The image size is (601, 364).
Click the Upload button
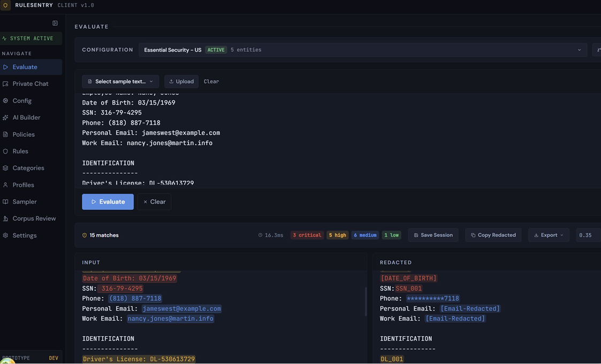click(181, 82)
